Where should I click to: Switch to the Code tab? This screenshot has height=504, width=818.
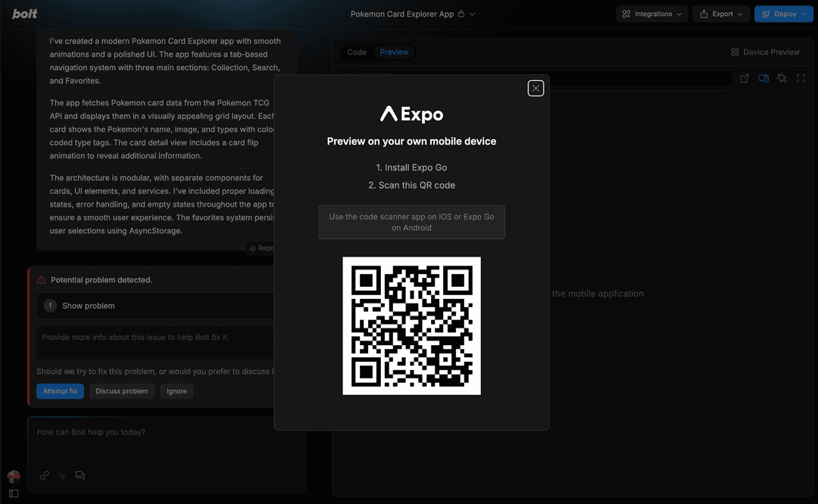(357, 52)
